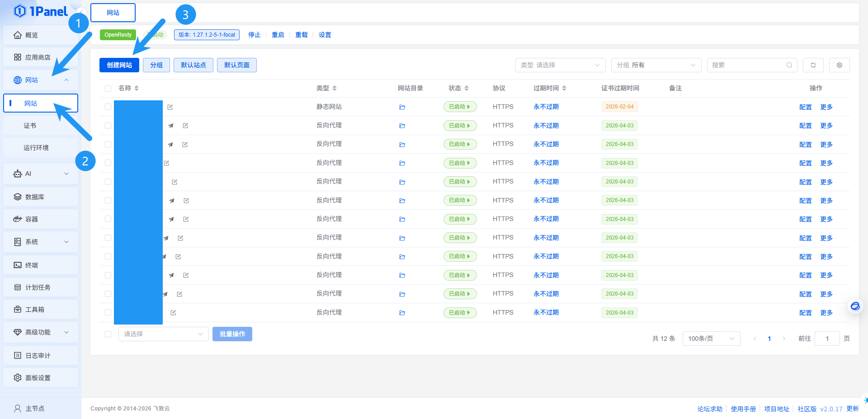Click the 创建网站 create website button
The image size is (868, 419).
[119, 65]
